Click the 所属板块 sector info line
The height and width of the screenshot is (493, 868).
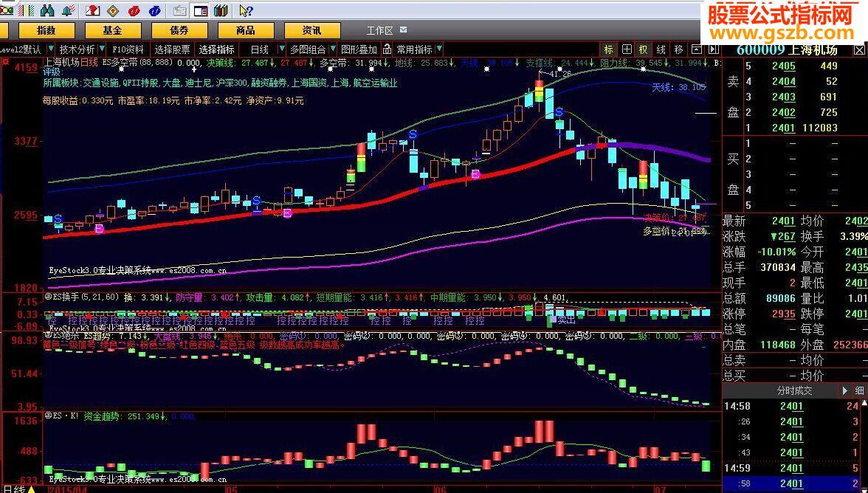click(x=220, y=83)
